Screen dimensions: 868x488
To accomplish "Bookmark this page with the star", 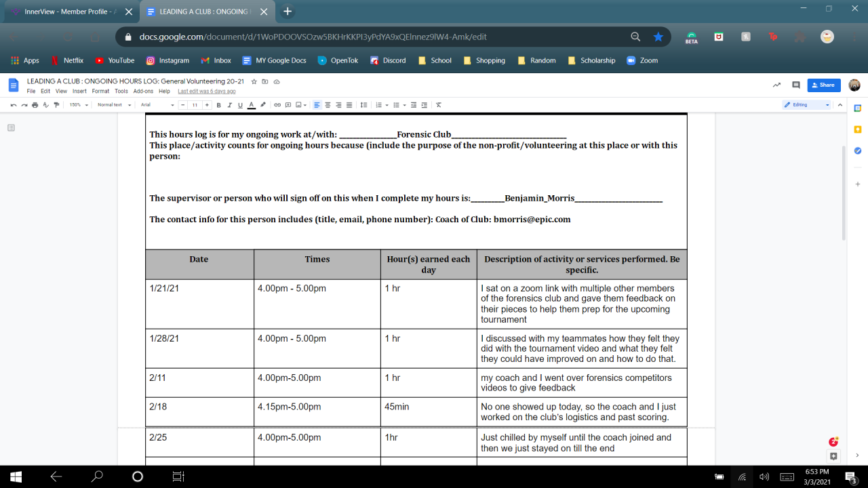I will click(658, 37).
